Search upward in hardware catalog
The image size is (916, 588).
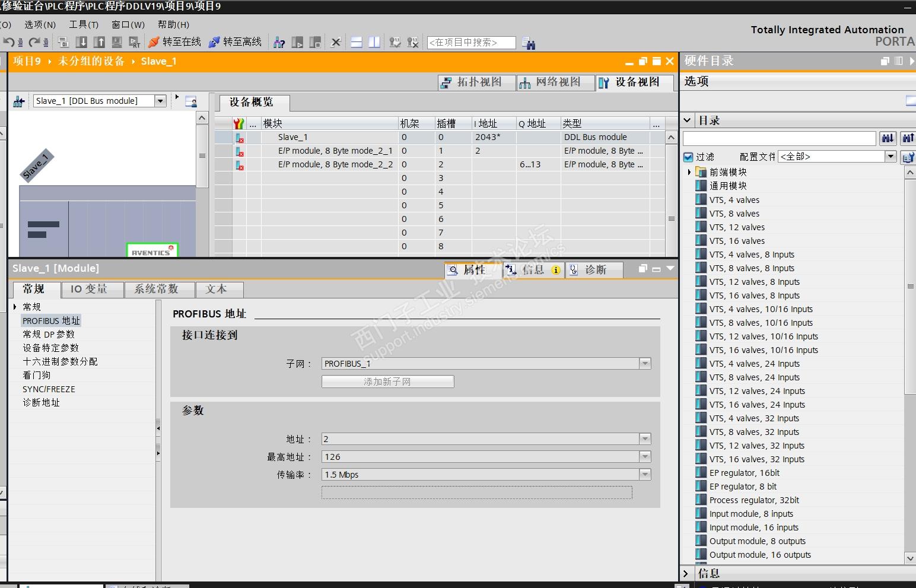click(x=908, y=138)
